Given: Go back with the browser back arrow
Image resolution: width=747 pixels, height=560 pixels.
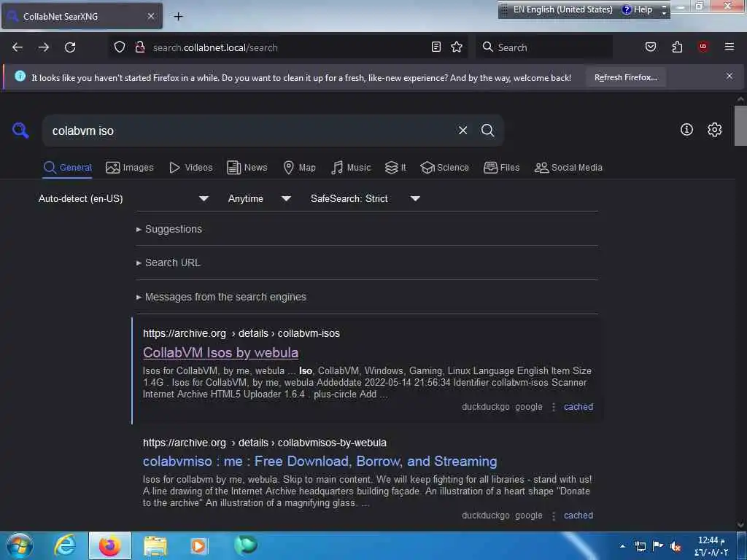Looking at the screenshot, I should [18, 47].
